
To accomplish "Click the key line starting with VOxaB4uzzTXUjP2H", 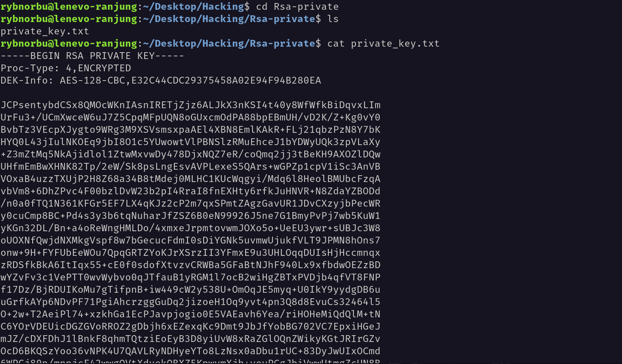I will [x=191, y=179].
